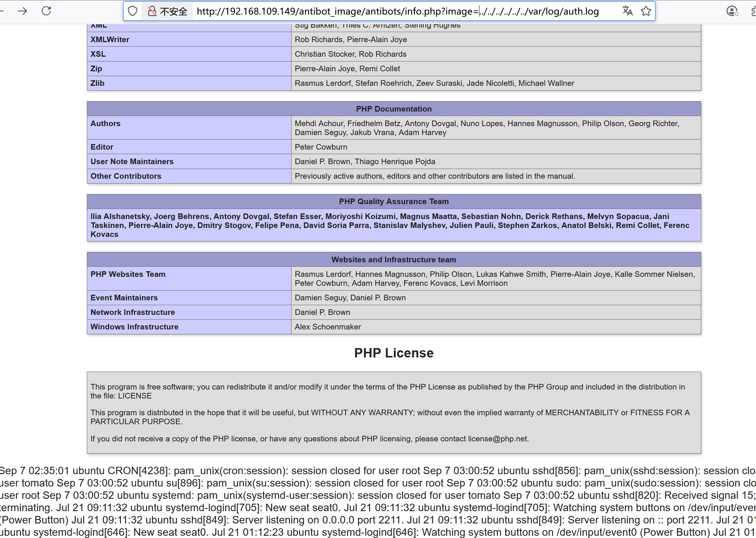
Task: Open the tracking protection shield icon
Action: [133, 11]
